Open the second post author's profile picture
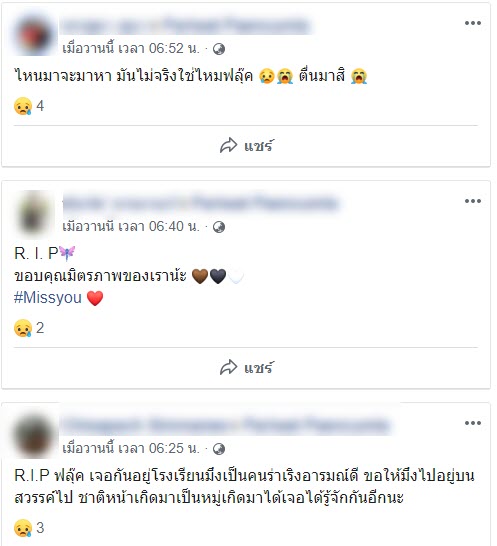 (x=34, y=213)
